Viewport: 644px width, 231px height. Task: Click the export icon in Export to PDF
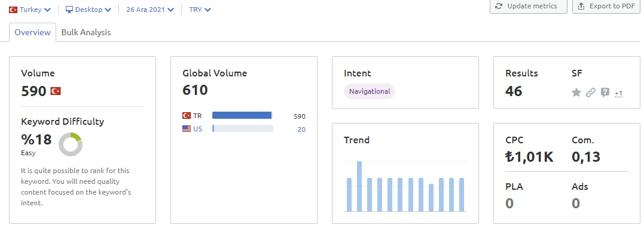pyautogui.click(x=581, y=6)
